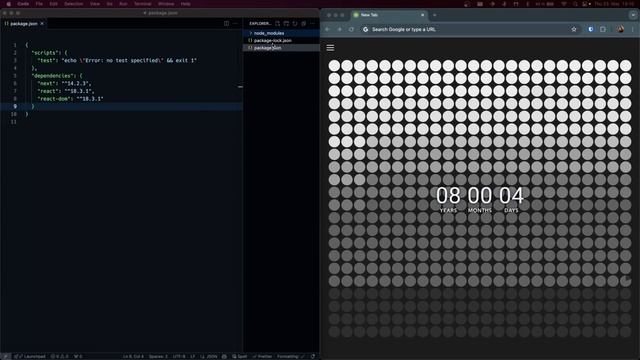Click the partially filled pie dot

pos(625,281)
